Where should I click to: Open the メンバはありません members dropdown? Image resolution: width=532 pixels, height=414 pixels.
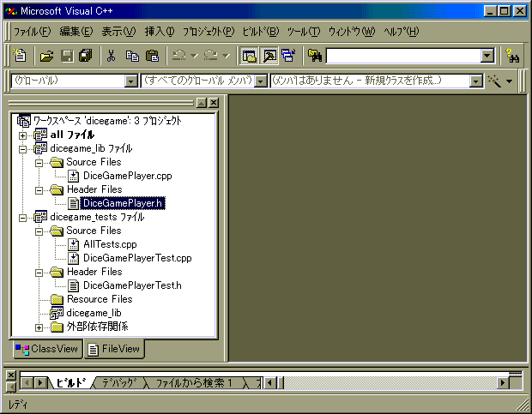476,81
